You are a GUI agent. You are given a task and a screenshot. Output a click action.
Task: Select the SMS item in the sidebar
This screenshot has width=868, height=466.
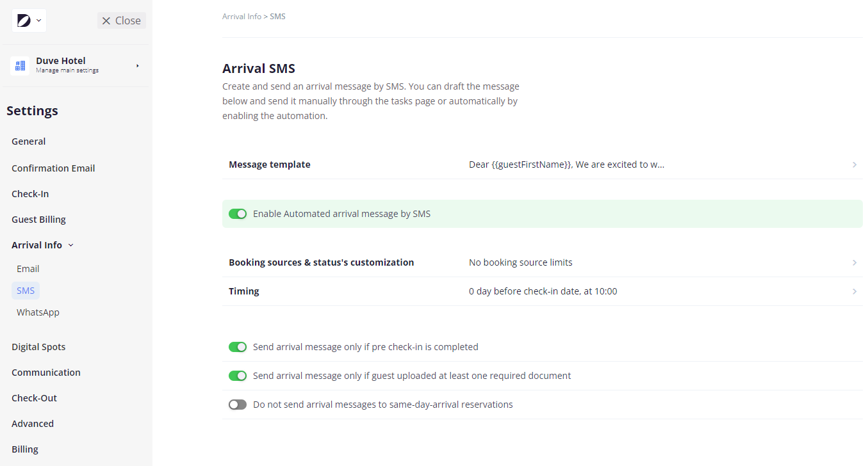[x=25, y=290]
